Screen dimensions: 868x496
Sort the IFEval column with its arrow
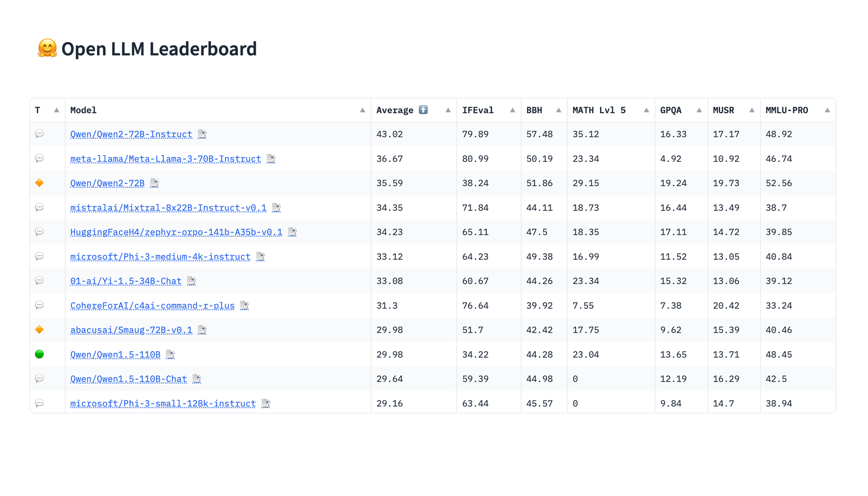(x=512, y=110)
